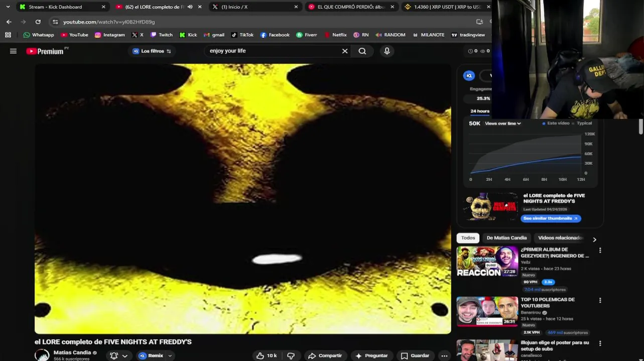The image size is (644, 361).
Task: Reload the YouTube page
Action: (x=38, y=22)
